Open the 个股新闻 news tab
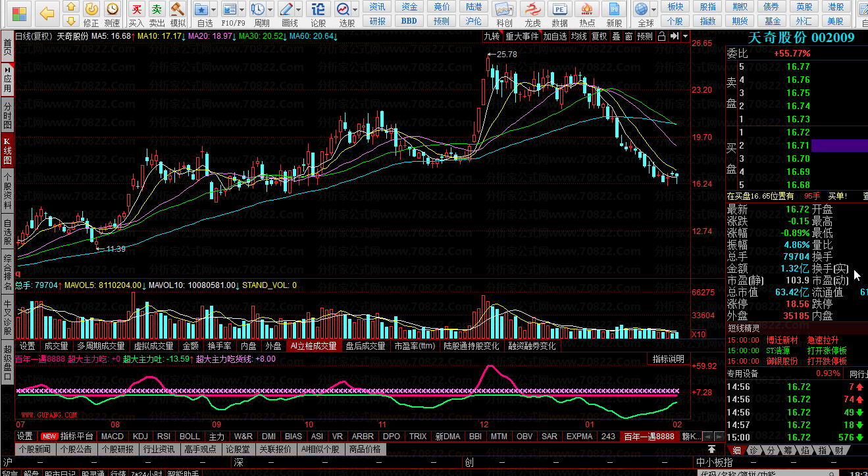Viewport: 868px width, 476px height. pyautogui.click(x=35, y=449)
